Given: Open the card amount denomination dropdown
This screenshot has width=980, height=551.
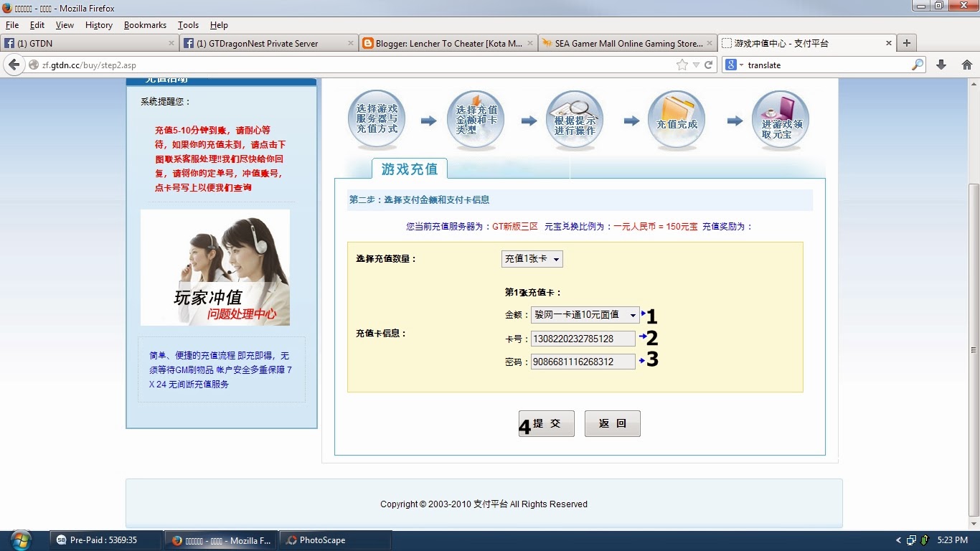Looking at the screenshot, I should [585, 314].
